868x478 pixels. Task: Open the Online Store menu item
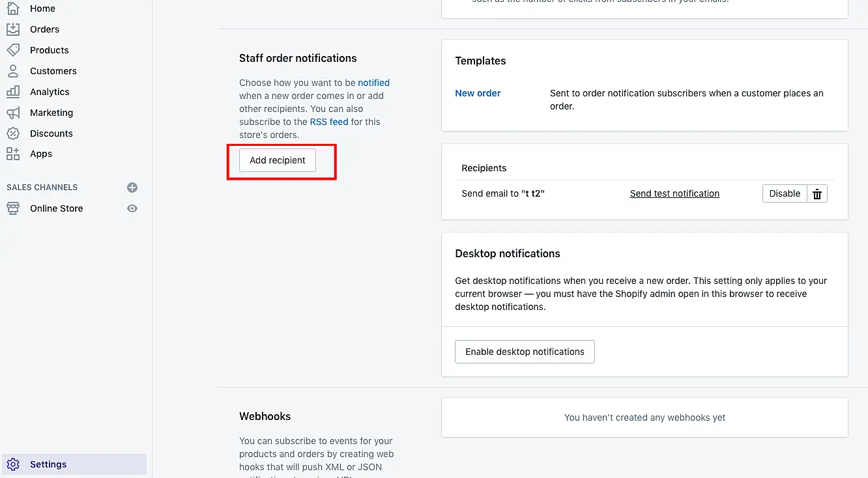click(x=57, y=208)
